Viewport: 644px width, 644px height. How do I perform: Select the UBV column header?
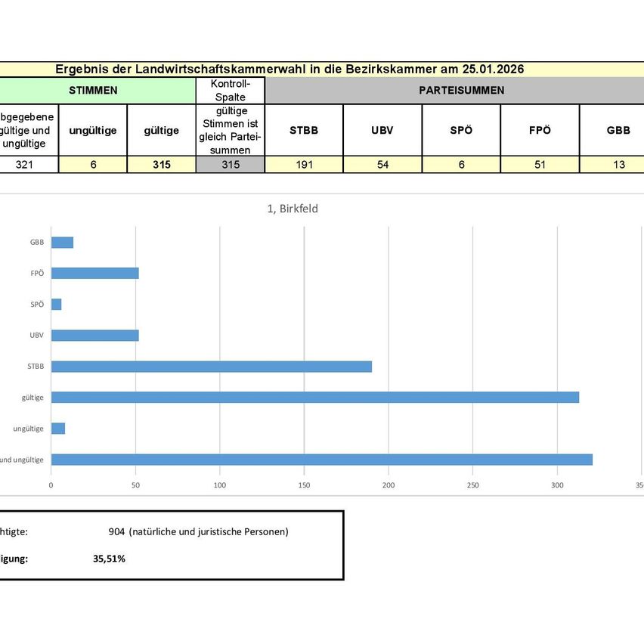[382, 130]
